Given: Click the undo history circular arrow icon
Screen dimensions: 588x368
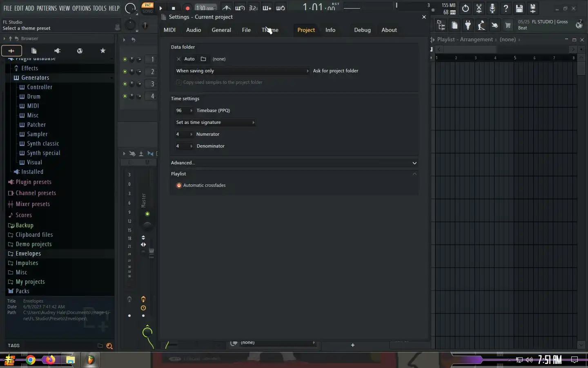Looking at the screenshot, I should click(x=465, y=8).
